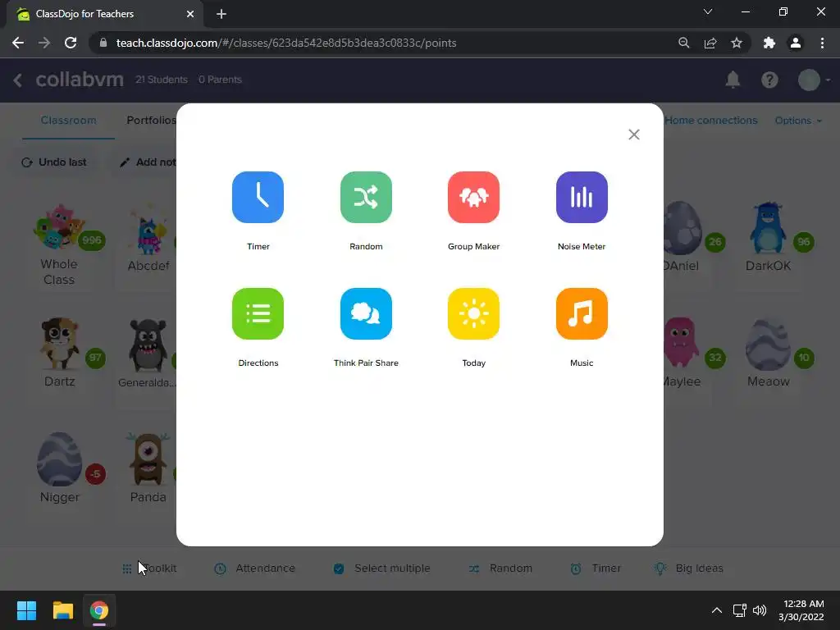840x630 pixels.
Task: Open the Windows Start menu
Action: point(26,610)
